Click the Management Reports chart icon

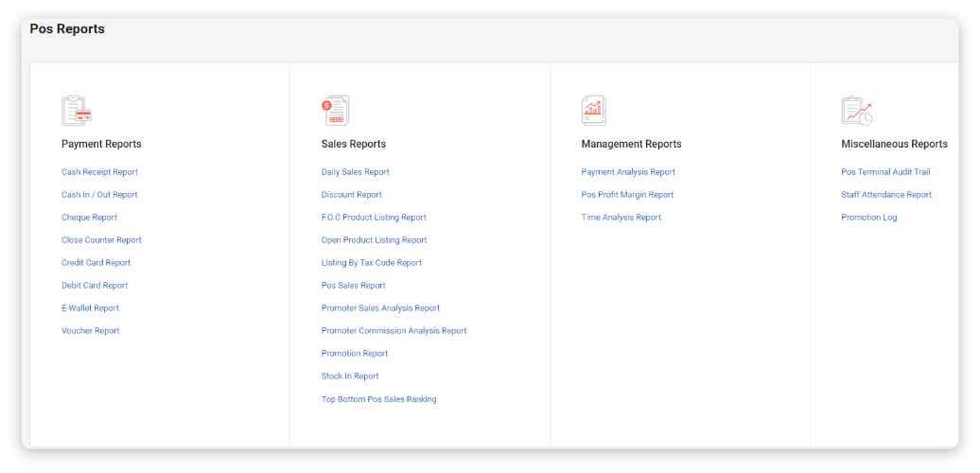point(594,111)
